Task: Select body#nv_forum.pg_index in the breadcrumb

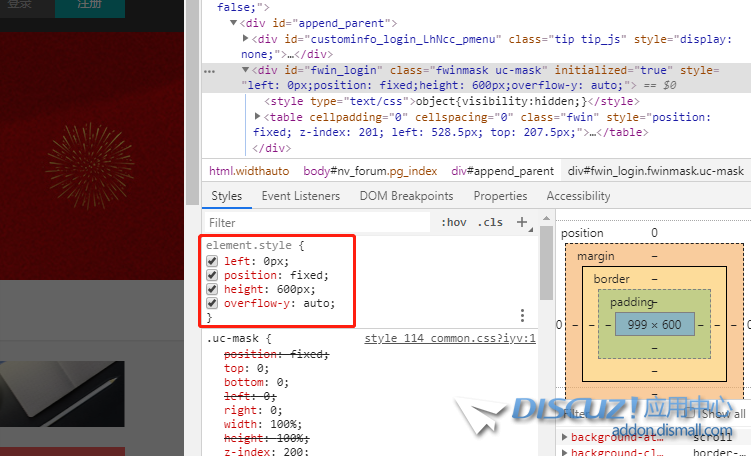Action: tap(370, 171)
